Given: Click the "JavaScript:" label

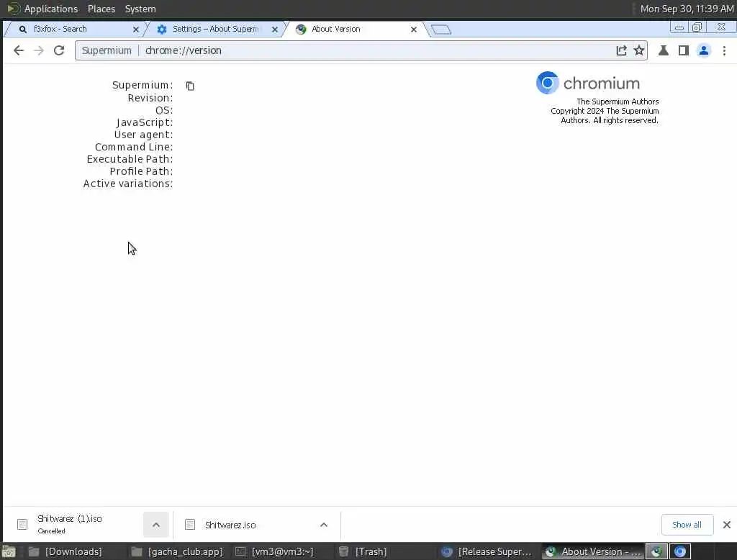Looking at the screenshot, I should coord(144,122).
